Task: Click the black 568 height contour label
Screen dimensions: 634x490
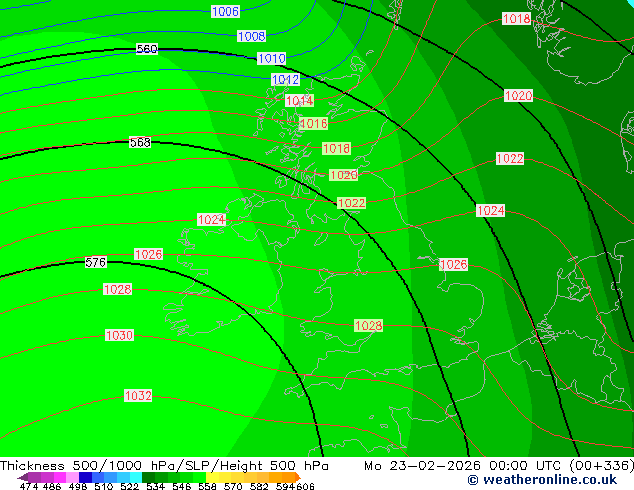Action: click(x=140, y=142)
